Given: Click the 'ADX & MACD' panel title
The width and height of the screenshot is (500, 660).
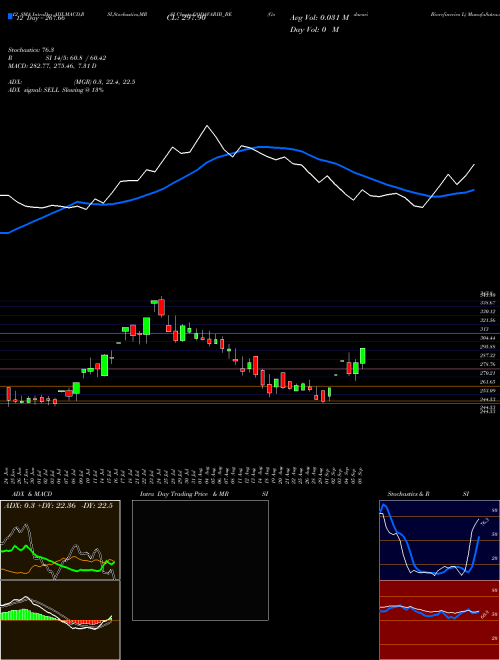Looking at the screenshot, I should coord(32,494).
